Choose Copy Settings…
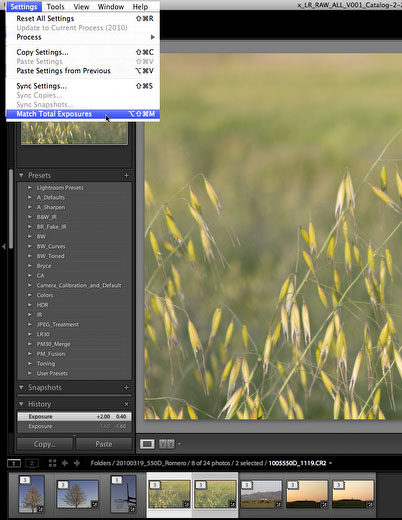This screenshot has height=520, width=402. click(x=83, y=52)
